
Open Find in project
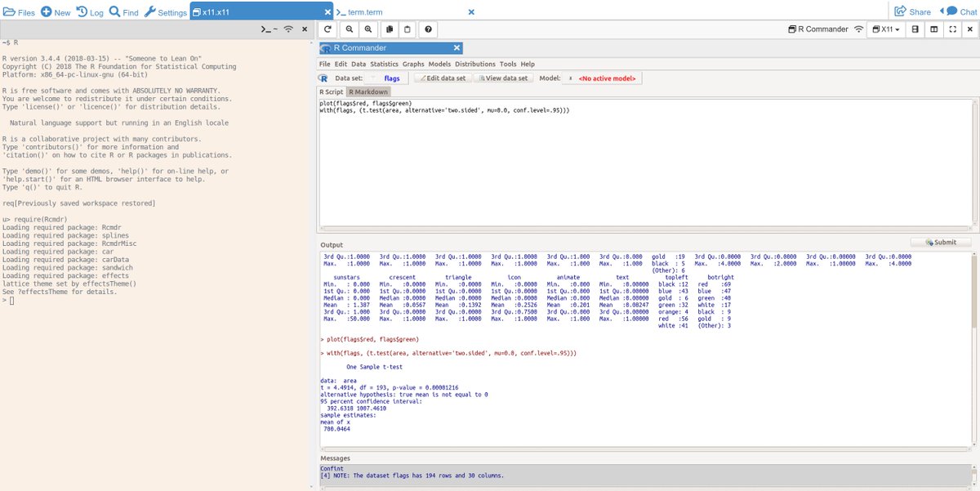[x=124, y=12]
